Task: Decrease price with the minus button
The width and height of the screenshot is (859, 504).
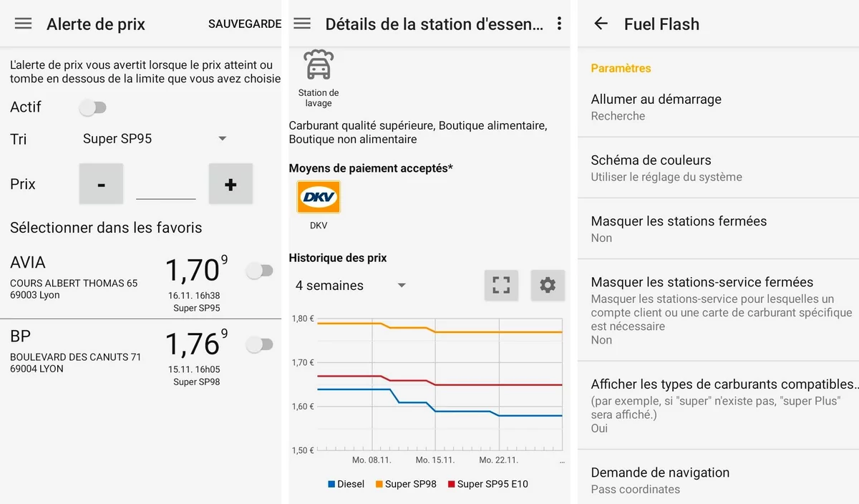Action: (x=101, y=184)
